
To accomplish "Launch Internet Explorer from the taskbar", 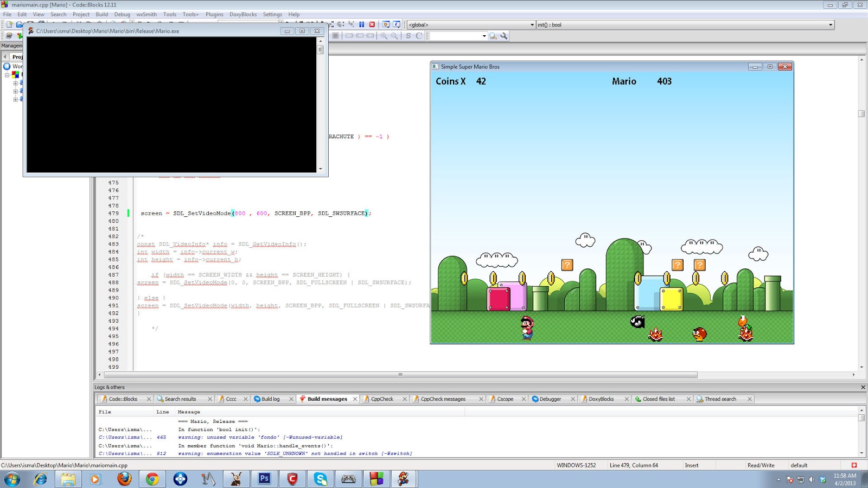I will [x=41, y=479].
